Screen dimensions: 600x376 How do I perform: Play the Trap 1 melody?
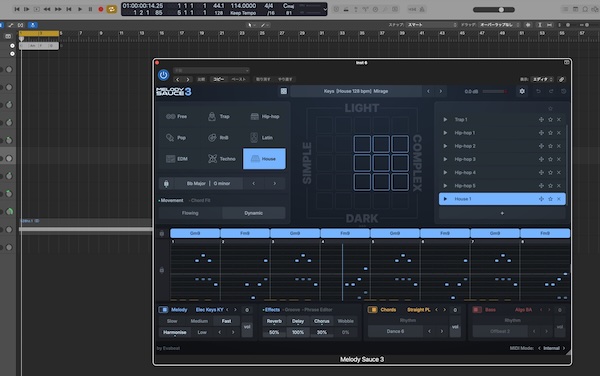445,120
